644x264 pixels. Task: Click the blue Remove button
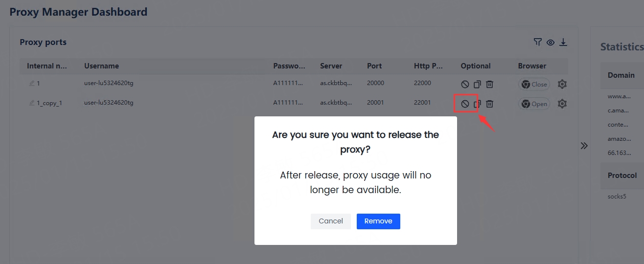click(378, 221)
